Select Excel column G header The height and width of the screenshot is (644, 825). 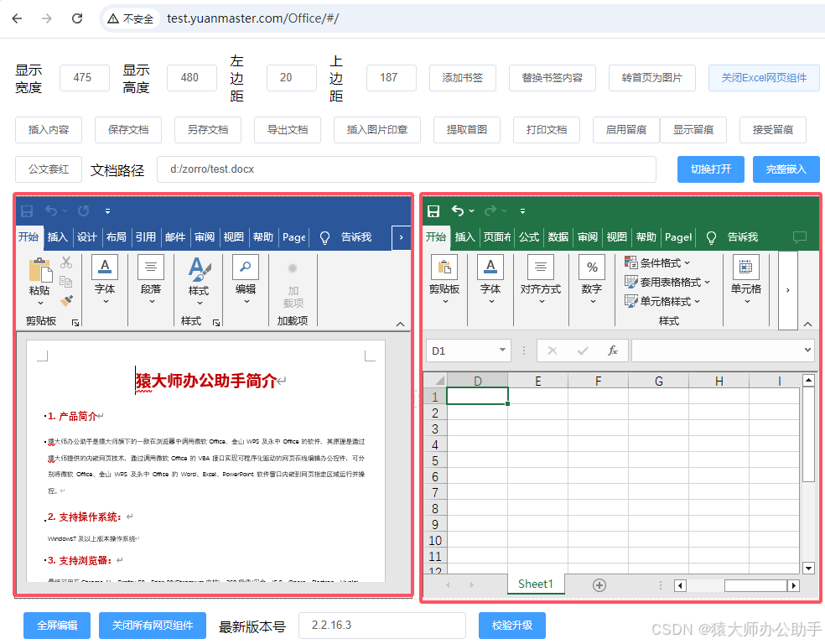click(659, 381)
